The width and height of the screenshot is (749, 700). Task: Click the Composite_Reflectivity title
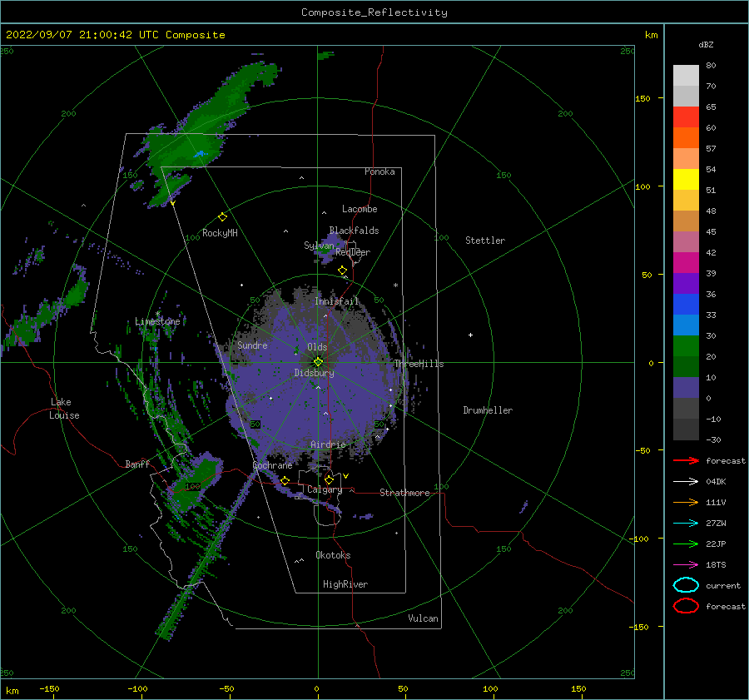[374, 12]
